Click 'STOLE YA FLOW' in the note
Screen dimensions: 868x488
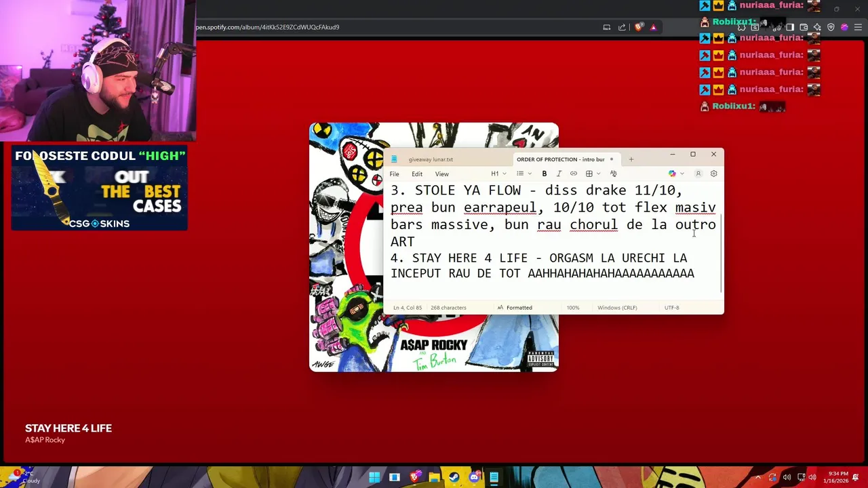click(x=468, y=190)
